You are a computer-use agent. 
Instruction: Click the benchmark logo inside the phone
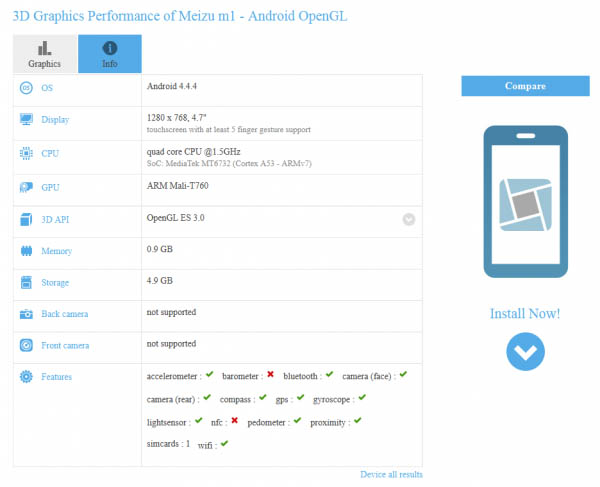[525, 205]
